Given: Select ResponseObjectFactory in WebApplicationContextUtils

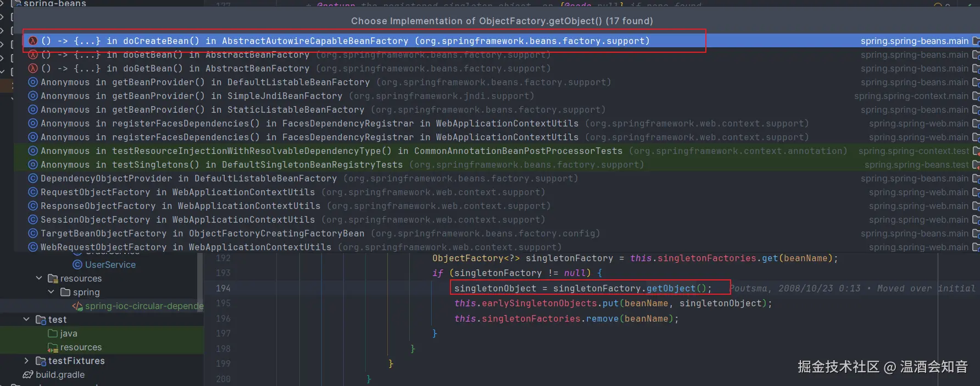Looking at the screenshot, I should (x=497, y=206).
